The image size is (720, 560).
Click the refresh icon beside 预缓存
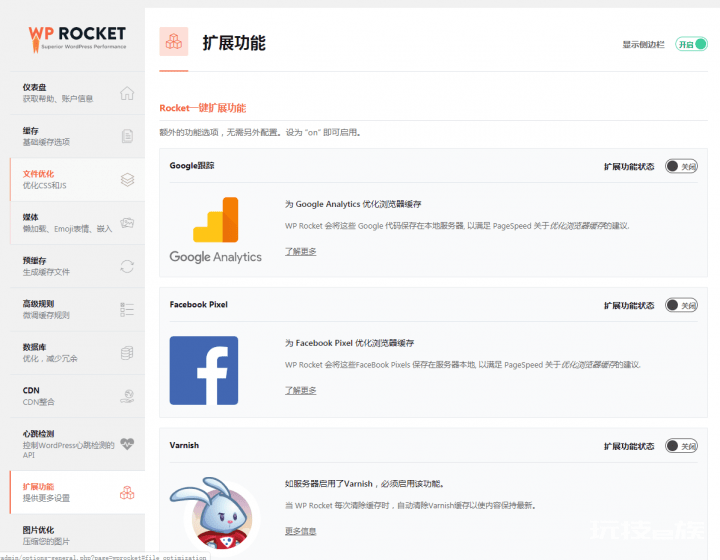(x=127, y=266)
